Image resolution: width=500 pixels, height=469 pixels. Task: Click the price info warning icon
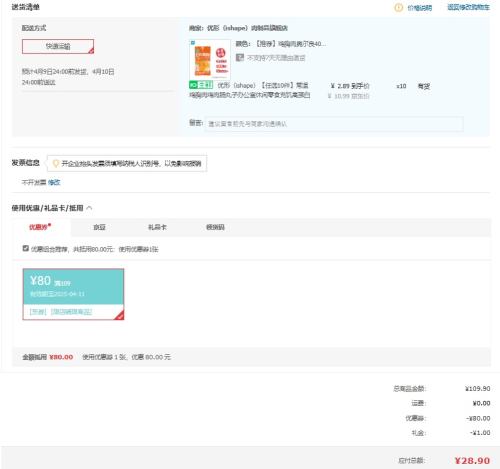click(398, 7)
